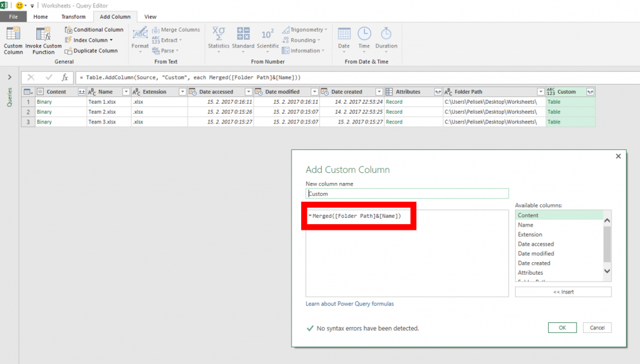Click the smiley feedback icon
The height and width of the screenshot is (364, 640).
coord(19,5)
